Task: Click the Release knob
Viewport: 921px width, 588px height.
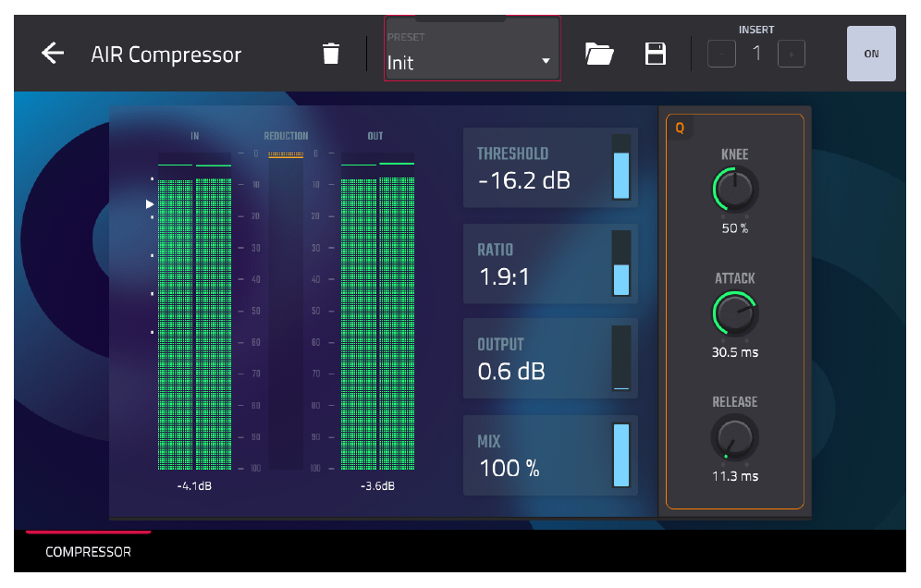Action: tap(735, 437)
